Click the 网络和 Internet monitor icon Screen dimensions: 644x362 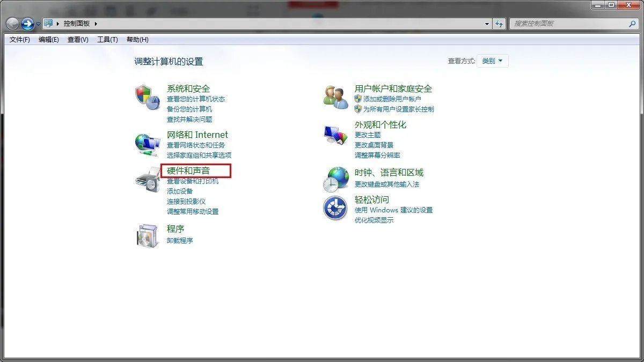[147, 143]
